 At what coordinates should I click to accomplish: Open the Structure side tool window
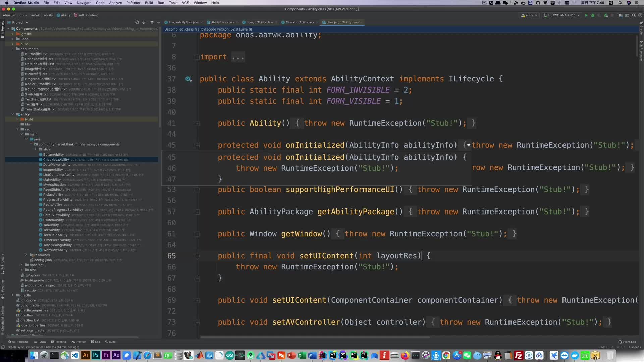click(3, 263)
